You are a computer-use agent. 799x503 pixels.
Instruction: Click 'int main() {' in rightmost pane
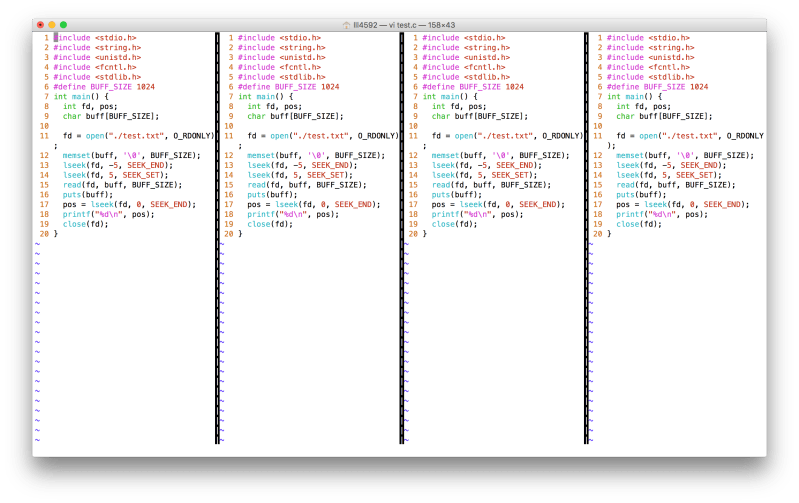click(x=634, y=96)
